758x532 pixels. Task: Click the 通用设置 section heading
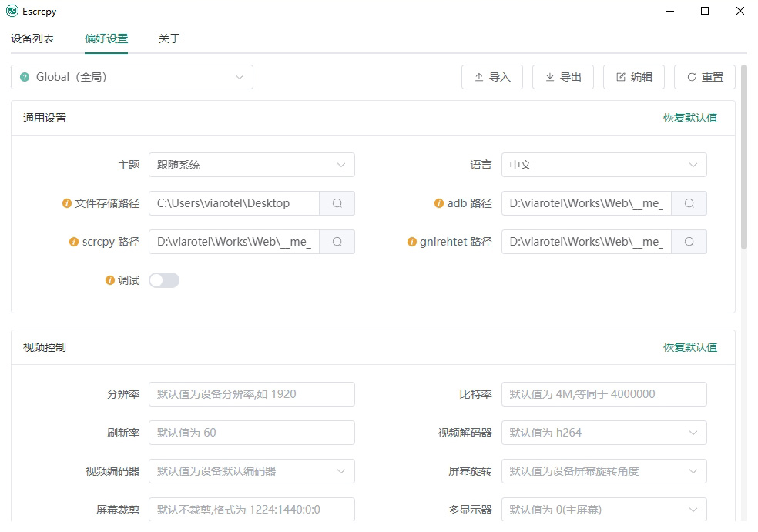coord(45,118)
